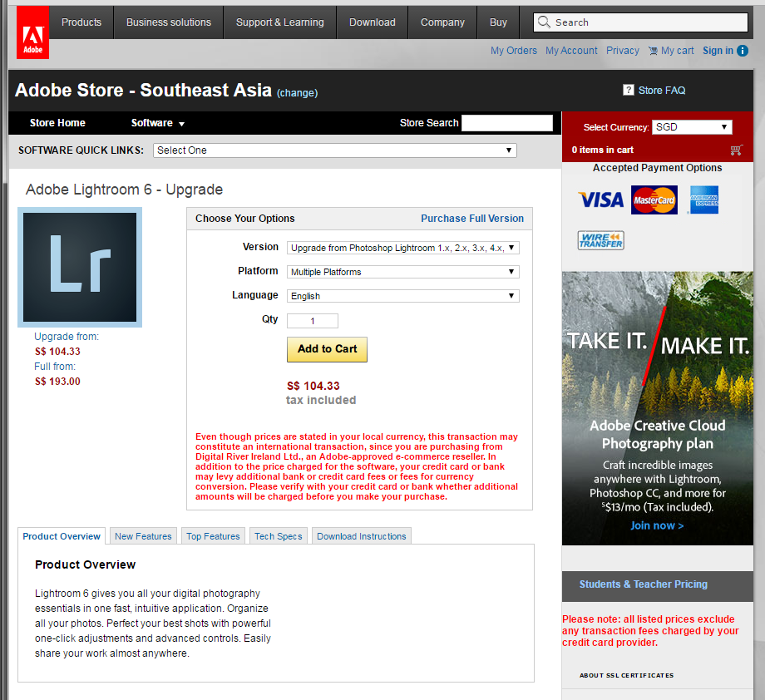Switch to the New Features tab

(143, 536)
